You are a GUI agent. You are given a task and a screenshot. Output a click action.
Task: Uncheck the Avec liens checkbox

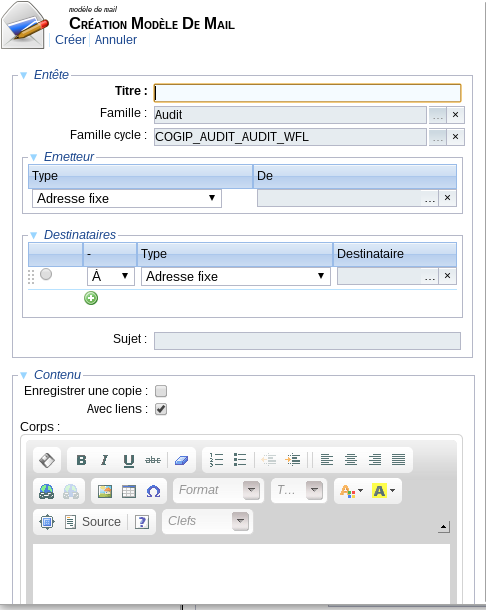tap(161, 409)
